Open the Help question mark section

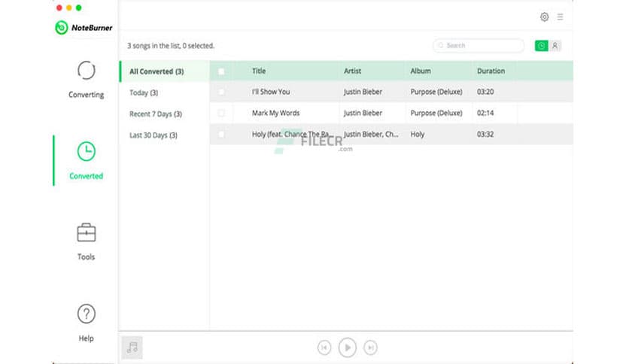[87, 323]
